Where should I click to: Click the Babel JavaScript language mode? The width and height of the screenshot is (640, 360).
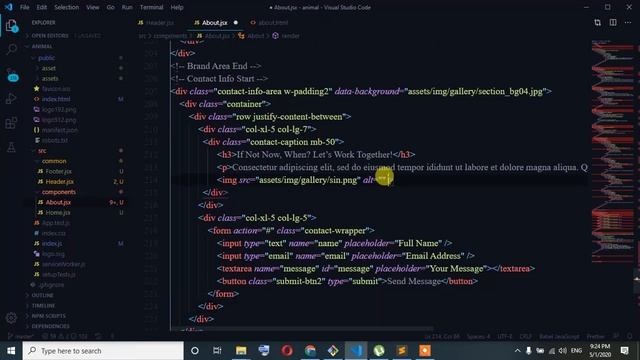pos(559,336)
